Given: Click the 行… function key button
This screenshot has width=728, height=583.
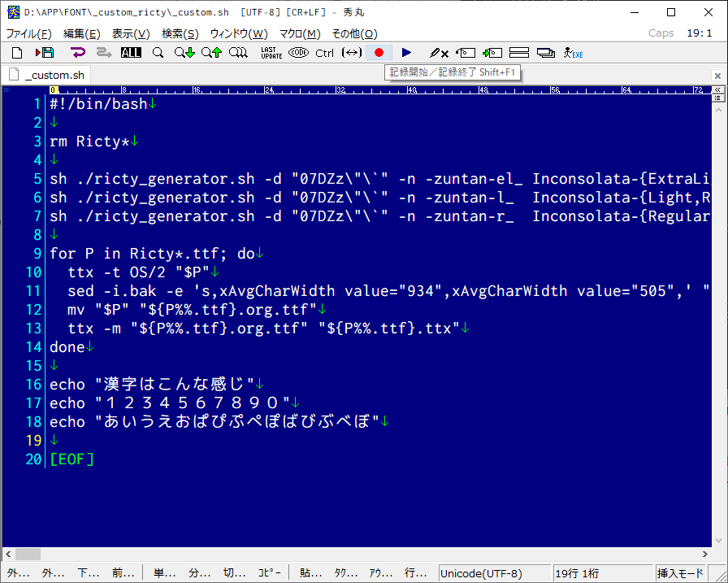Looking at the screenshot, I should [x=415, y=572].
